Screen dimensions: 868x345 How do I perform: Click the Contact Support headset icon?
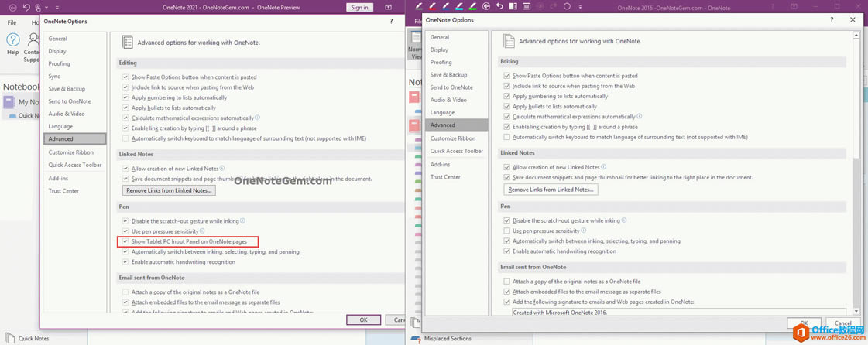coord(33,39)
